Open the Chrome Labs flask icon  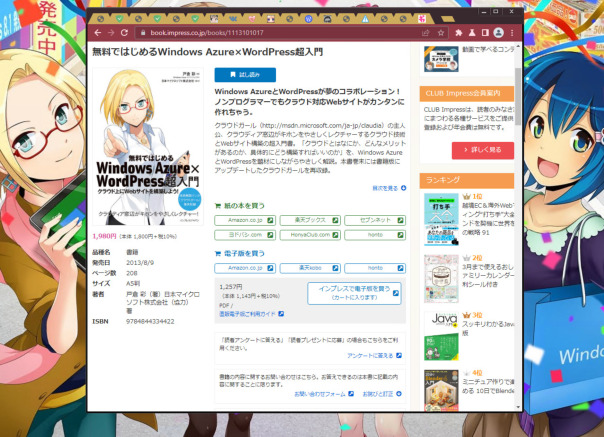471,33
